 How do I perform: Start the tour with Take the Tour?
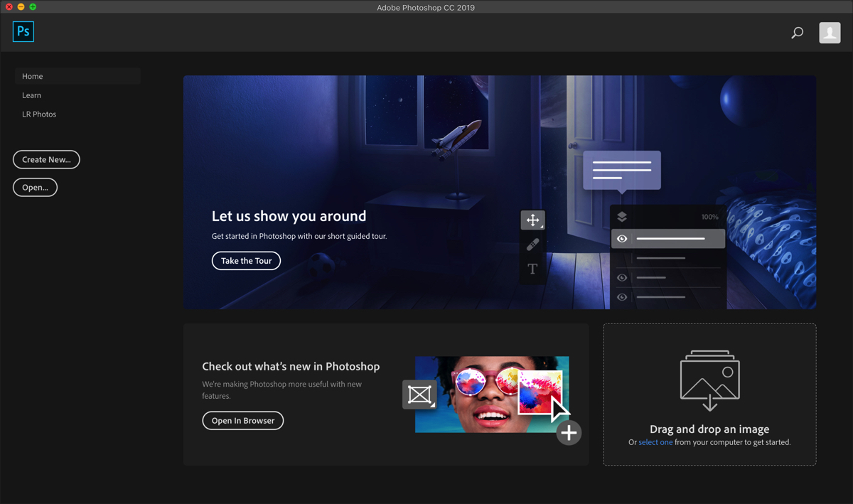pyautogui.click(x=246, y=261)
